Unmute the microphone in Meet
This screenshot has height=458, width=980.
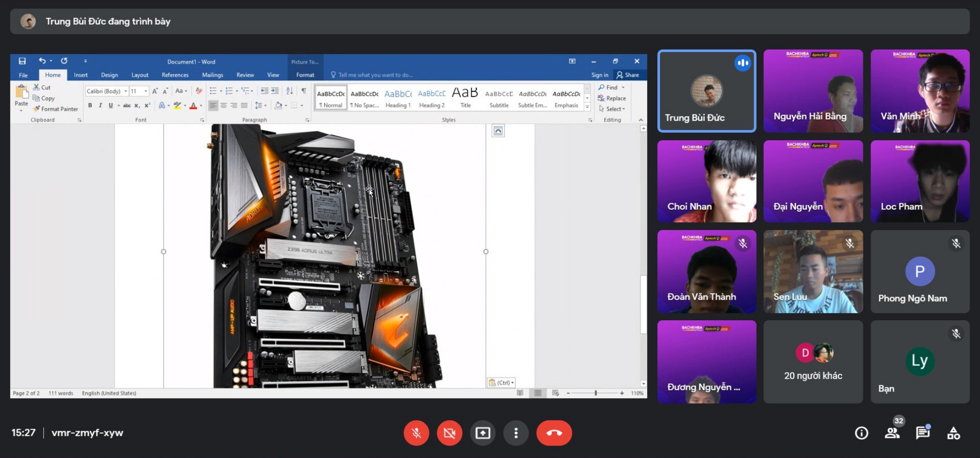(416, 433)
